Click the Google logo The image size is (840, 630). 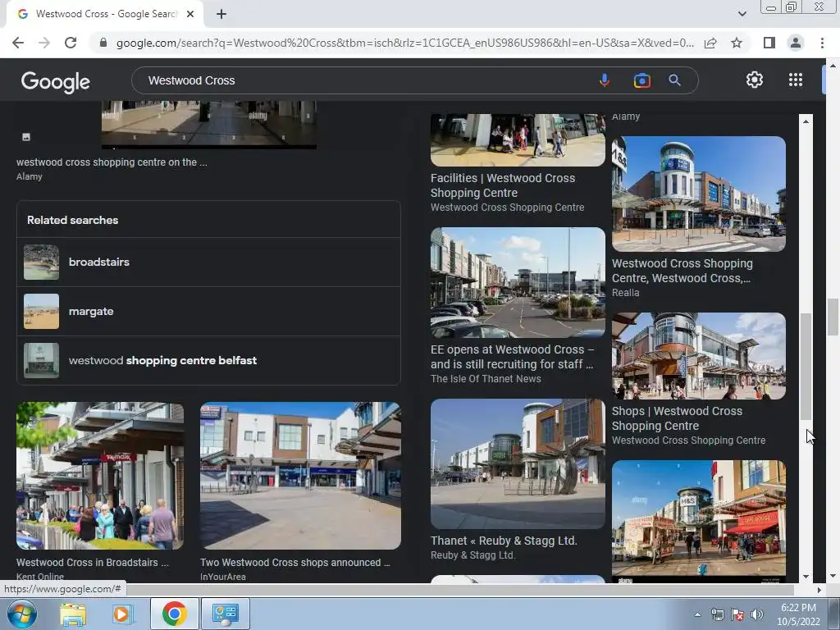(x=56, y=81)
